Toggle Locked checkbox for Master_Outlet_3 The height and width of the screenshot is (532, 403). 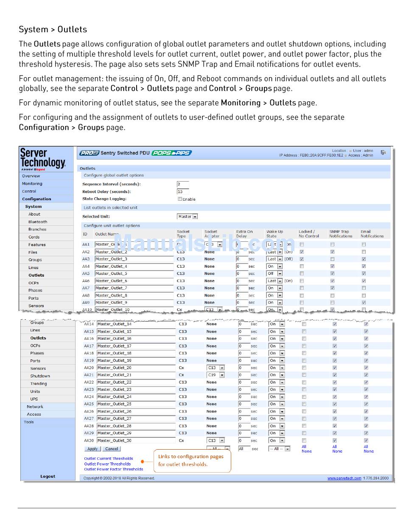(302, 259)
